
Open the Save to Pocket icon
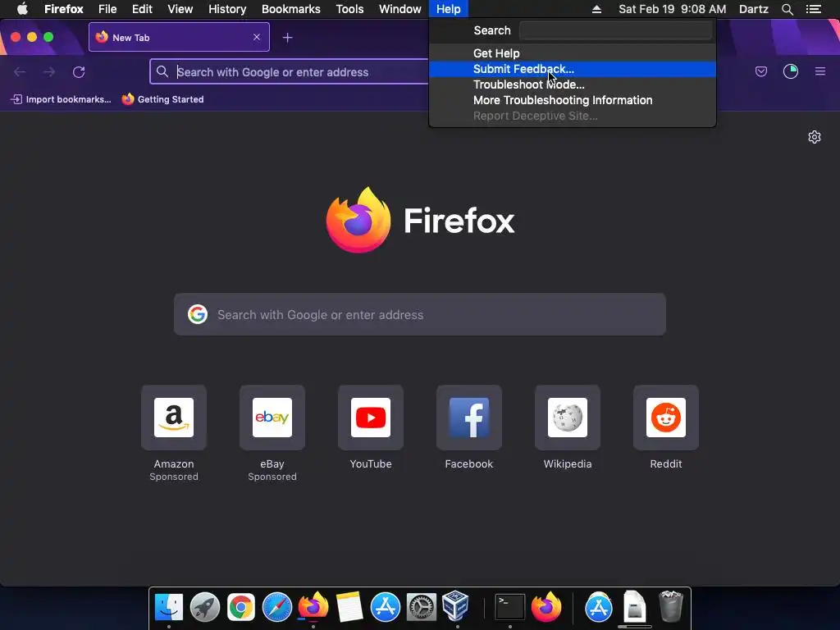(761, 71)
